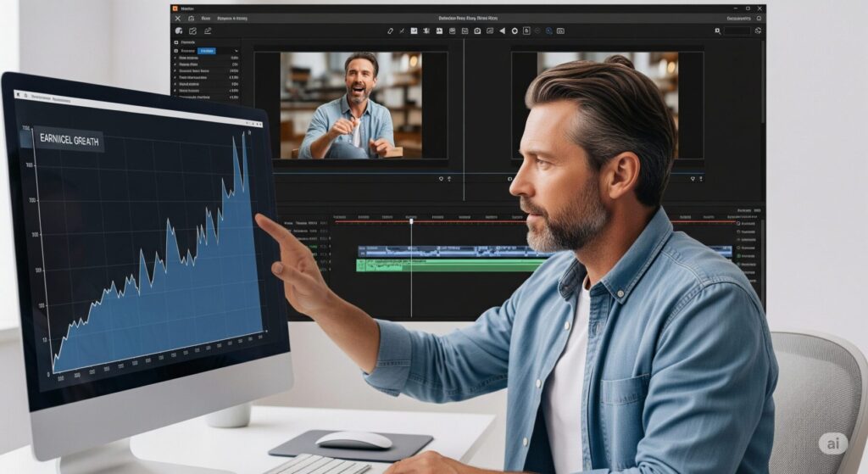
Task: Select the pencil edit tool in editor toolbar
Action: click(x=390, y=31)
